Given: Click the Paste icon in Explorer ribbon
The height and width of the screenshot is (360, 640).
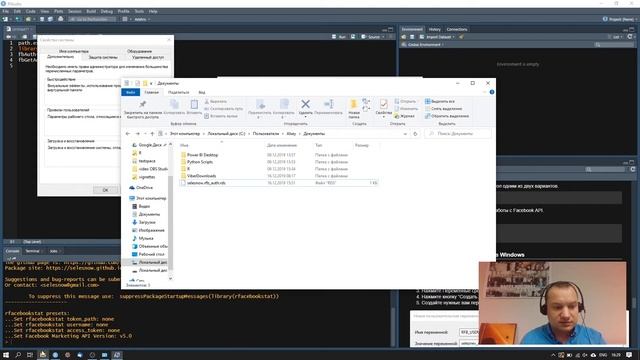Looking at the screenshot, I should (194, 104).
